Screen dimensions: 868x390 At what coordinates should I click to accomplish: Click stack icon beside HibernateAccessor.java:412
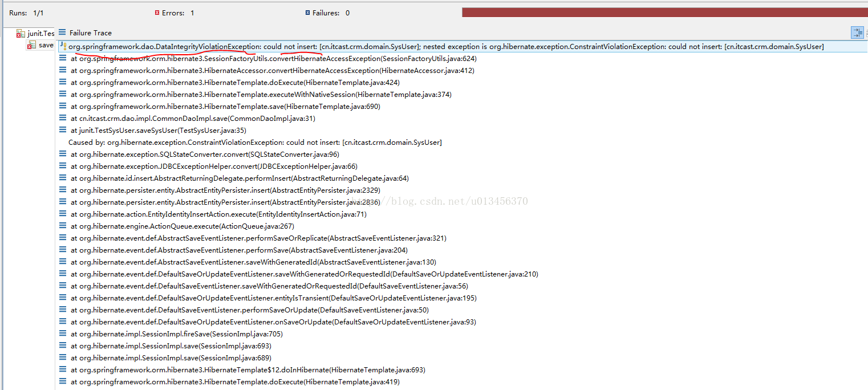pyautogui.click(x=63, y=70)
